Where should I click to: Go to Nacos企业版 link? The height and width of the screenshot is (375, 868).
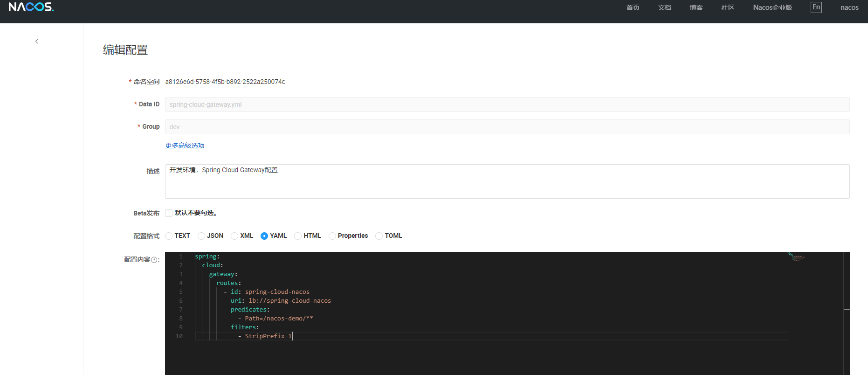(x=772, y=7)
